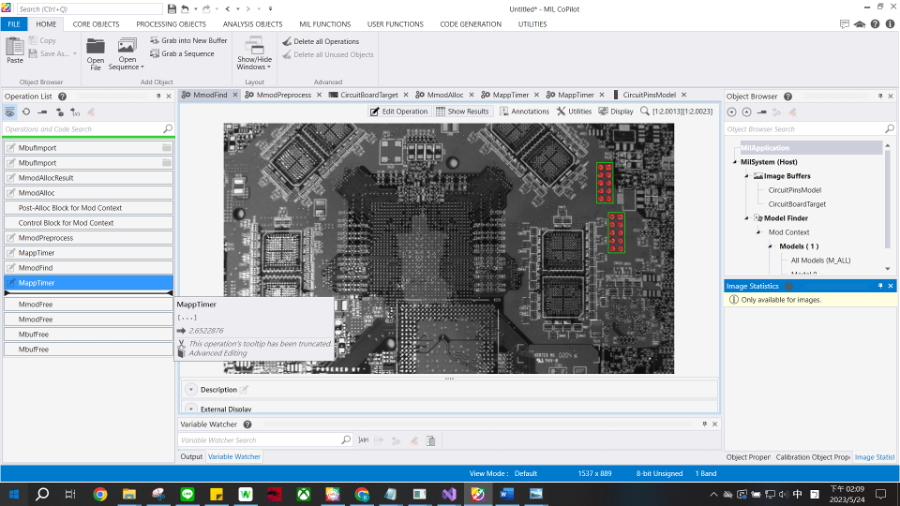The image size is (900, 506).
Task: Click Operation List help icon
Action: pos(63,96)
